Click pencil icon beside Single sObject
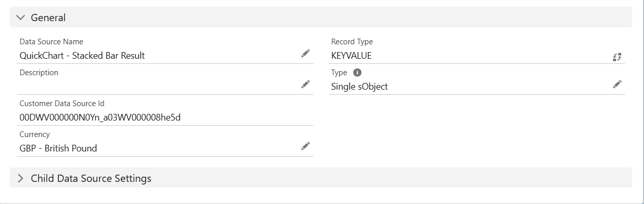Image resolution: width=644 pixels, height=204 pixels. pos(617,84)
